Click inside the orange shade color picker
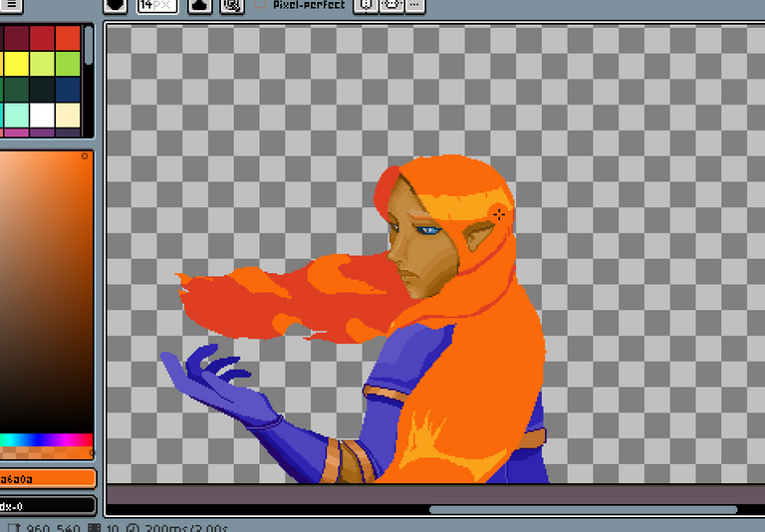 point(47,292)
